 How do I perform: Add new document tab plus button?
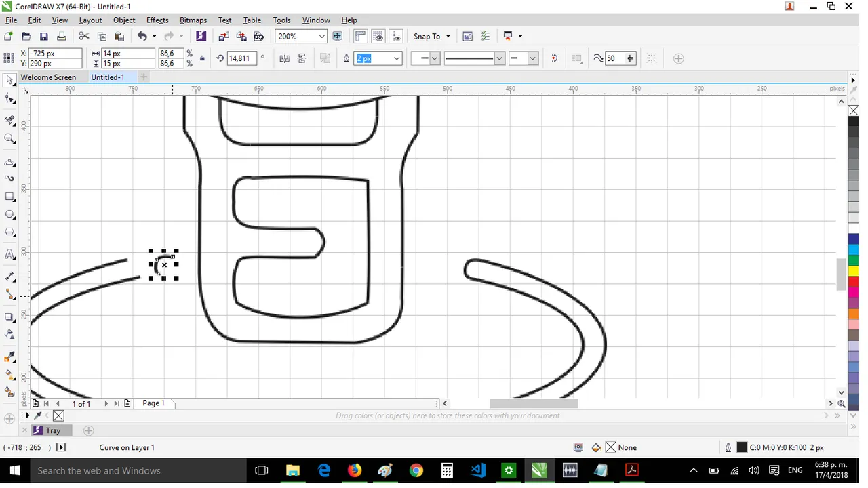(144, 77)
